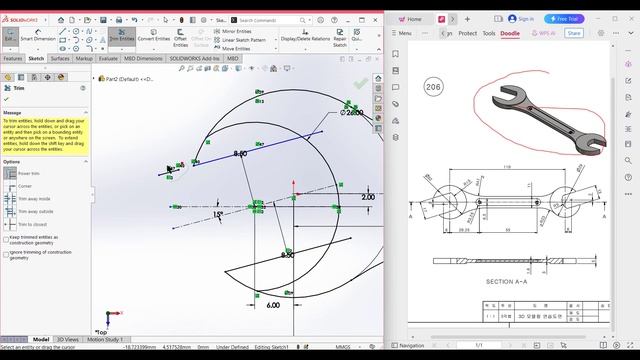Click the Save icon in SolidWorks
Image resolution: width=640 pixels, height=360 pixels.
click(x=103, y=20)
